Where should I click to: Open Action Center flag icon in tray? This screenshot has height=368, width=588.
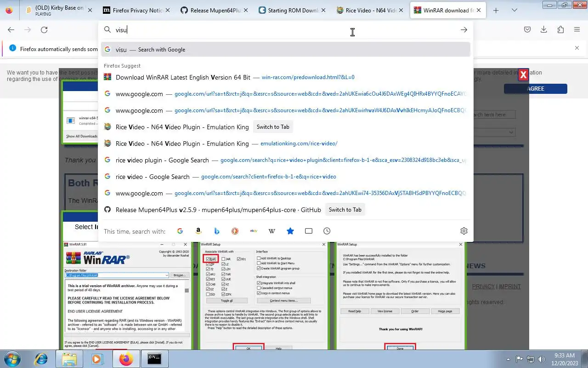pos(520,359)
